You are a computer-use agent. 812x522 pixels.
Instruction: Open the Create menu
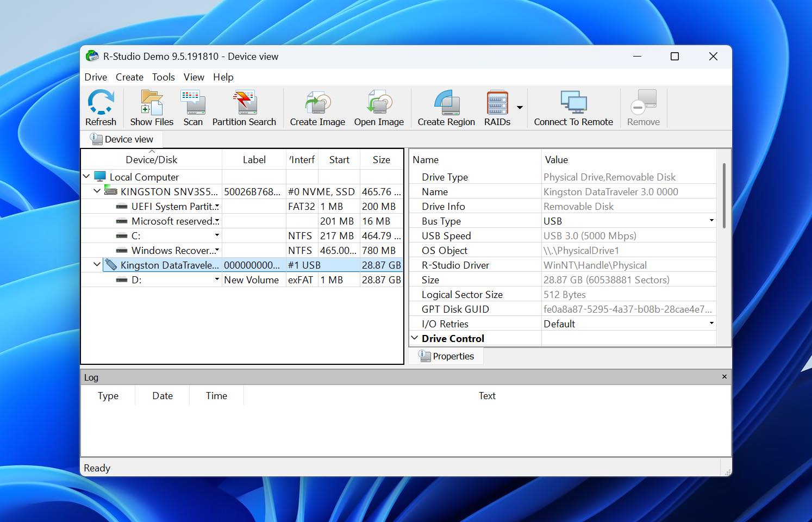point(129,77)
